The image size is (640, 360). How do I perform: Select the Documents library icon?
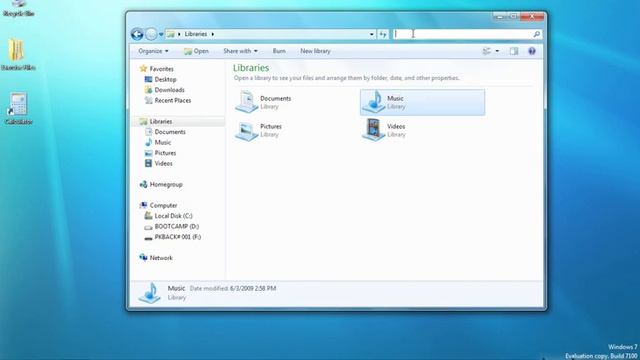[x=247, y=102]
